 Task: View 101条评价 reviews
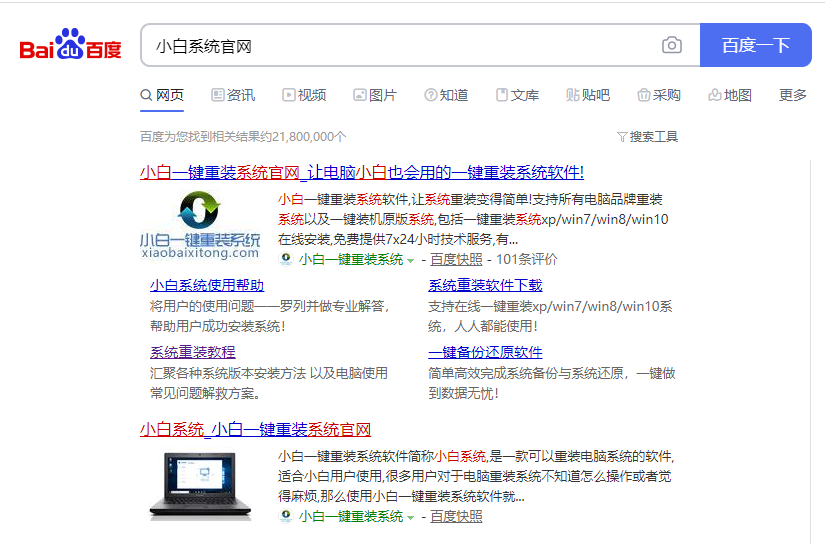[x=527, y=259]
